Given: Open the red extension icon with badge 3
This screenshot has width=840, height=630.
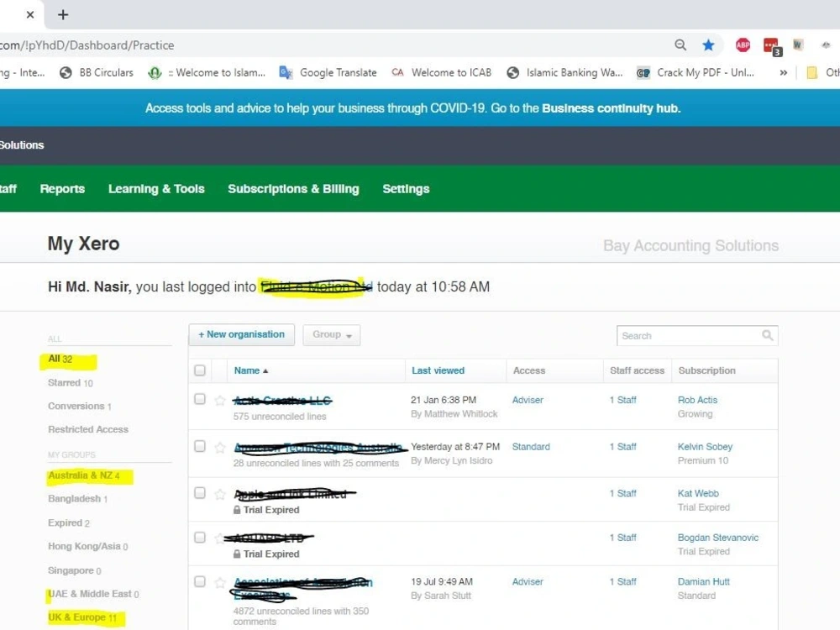Looking at the screenshot, I should [x=772, y=46].
